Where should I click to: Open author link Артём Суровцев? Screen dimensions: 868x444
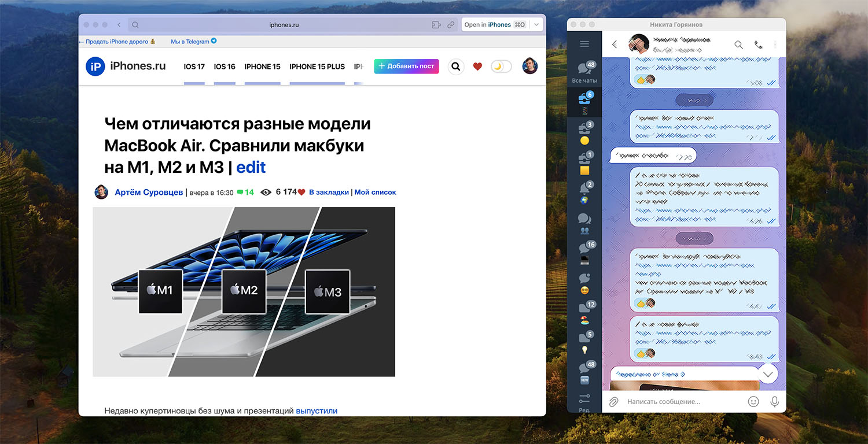click(x=149, y=192)
